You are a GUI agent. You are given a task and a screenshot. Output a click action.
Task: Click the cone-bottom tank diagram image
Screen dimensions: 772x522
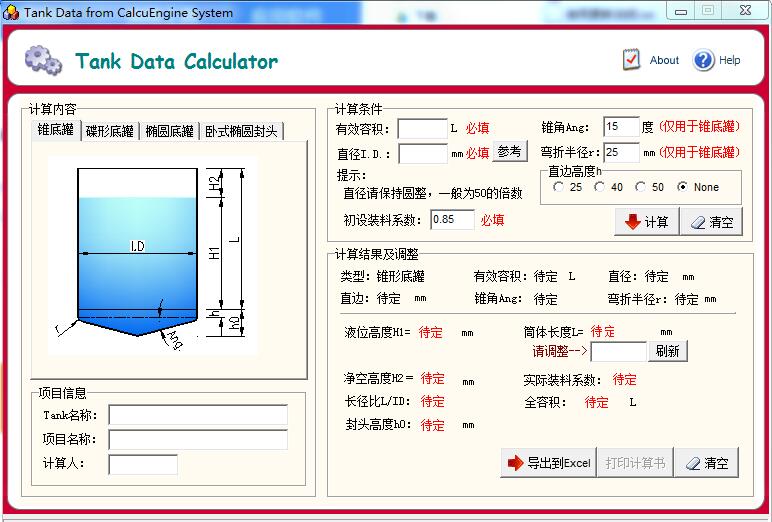[153, 255]
